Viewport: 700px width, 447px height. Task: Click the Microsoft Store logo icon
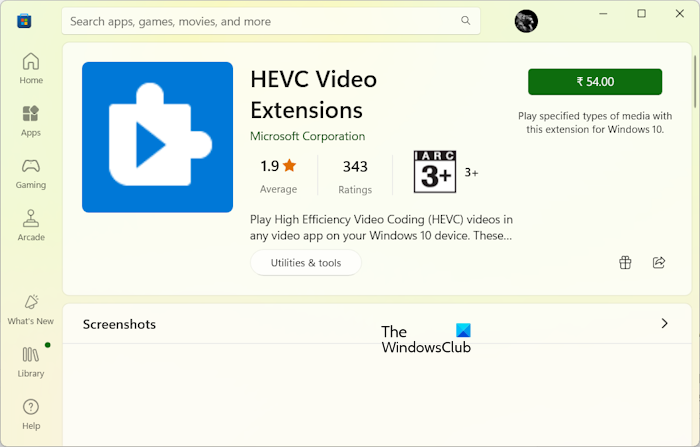24,21
